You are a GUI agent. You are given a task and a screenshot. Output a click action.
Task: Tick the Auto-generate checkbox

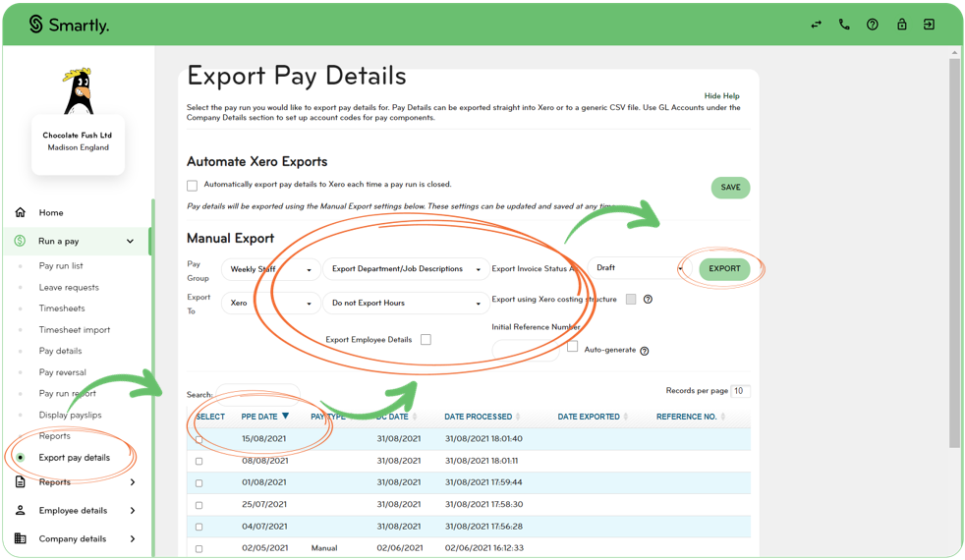point(572,347)
